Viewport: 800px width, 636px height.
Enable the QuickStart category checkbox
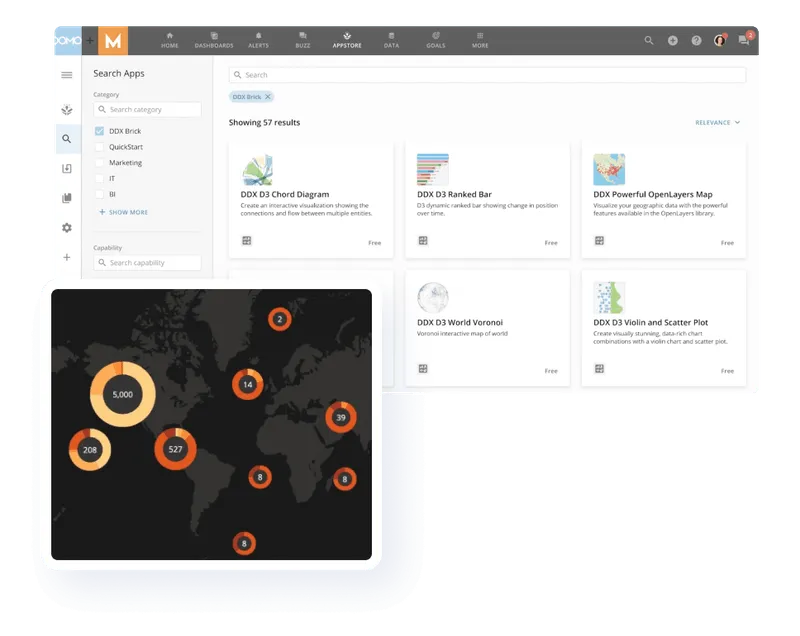[x=97, y=149]
